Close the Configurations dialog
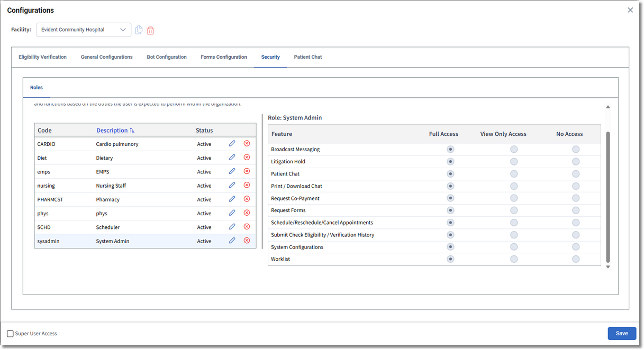Viewport: 644px width, 350px height. pos(630,10)
